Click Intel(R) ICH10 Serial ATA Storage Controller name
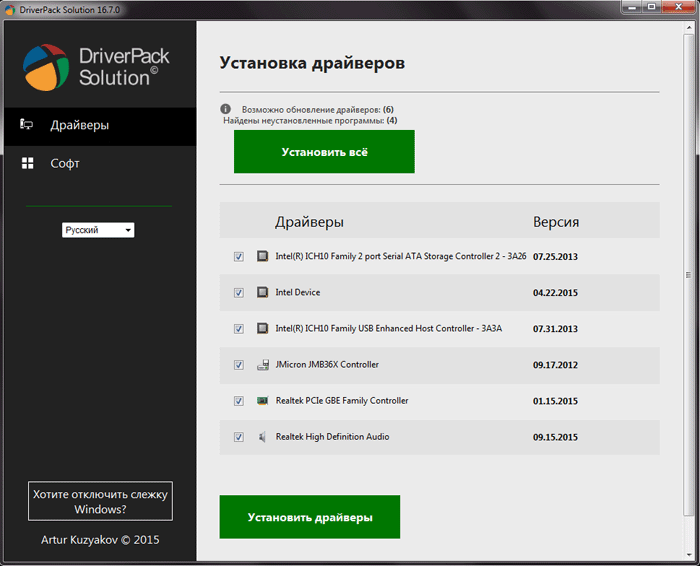 [401, 256]
